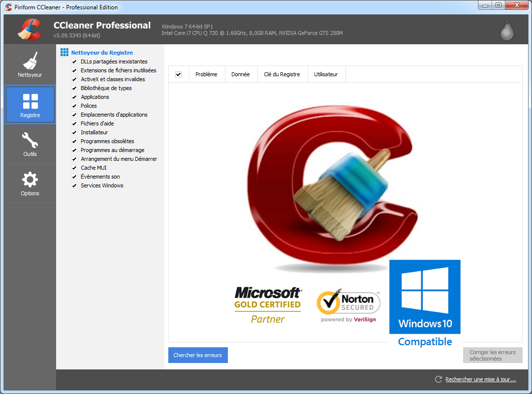532x394 pixels.
Task: Toggle Emplacements d'applications checkbox
Action: [x=74, y=115]
